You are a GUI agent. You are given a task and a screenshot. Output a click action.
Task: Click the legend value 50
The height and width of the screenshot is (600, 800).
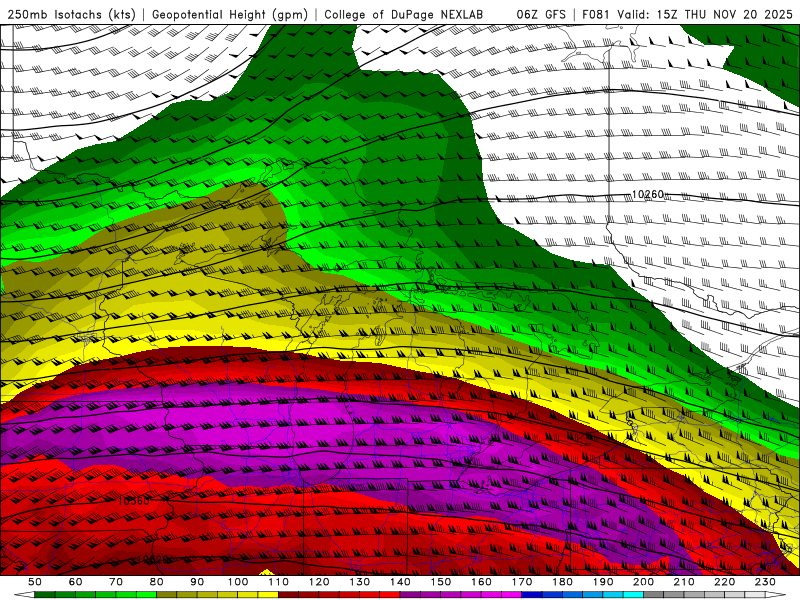pyautogui.click(x=35, y=582)
